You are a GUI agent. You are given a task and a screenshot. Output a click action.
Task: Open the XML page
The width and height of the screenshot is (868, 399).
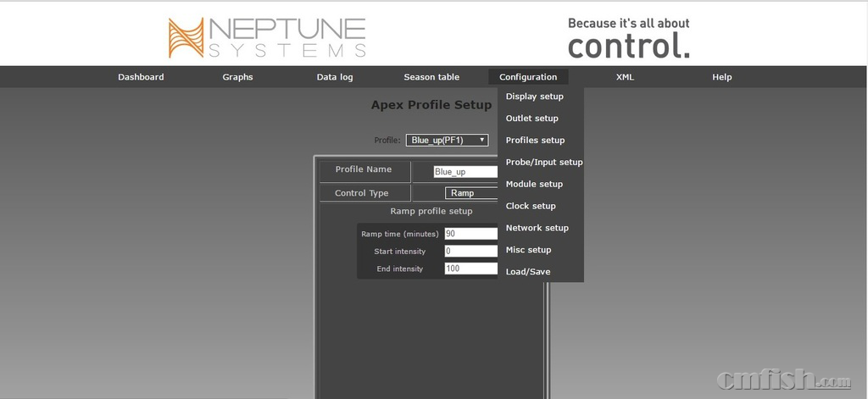[x=625, y=77]
